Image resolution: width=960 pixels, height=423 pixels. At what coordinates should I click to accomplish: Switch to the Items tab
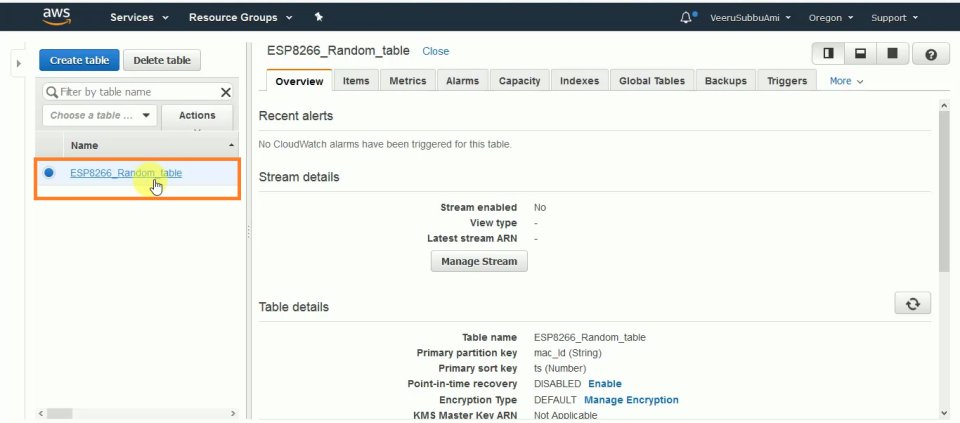pos(356,81)
